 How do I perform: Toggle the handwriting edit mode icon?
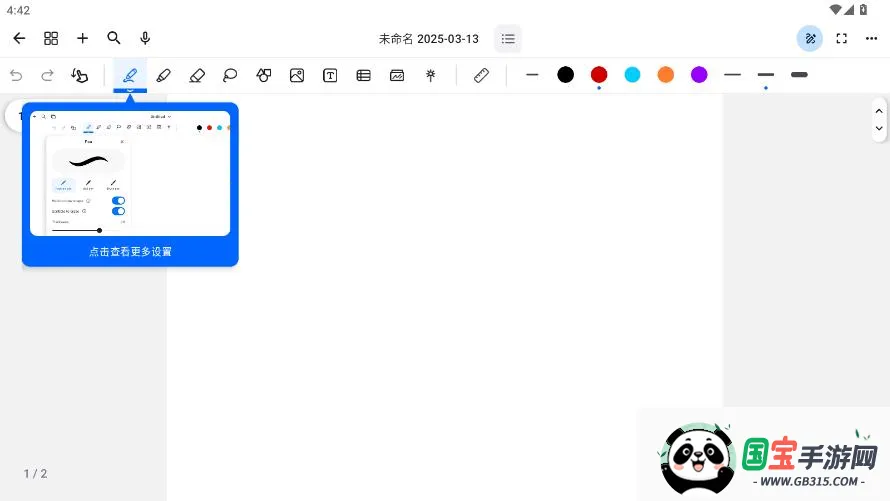click(x=810, y=39)
